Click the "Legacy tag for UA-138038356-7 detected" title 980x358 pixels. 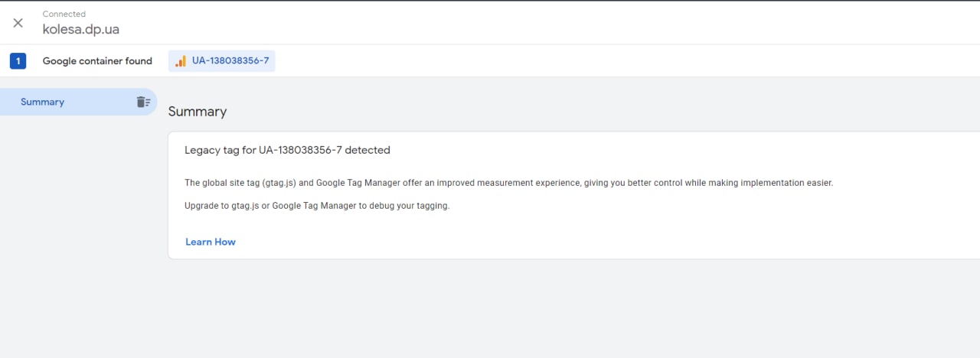pyautogui.click(x=287, y=150)
